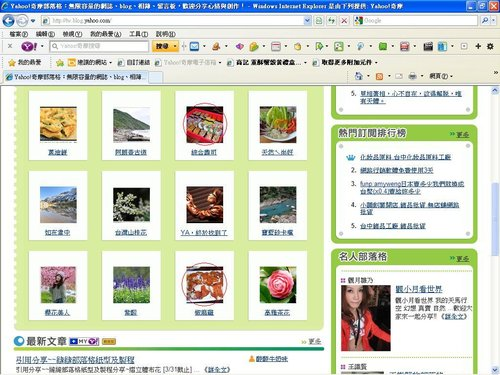Click the 我的最愛 favorites button
Screen dimensions: 500x375
pos(25,62)
